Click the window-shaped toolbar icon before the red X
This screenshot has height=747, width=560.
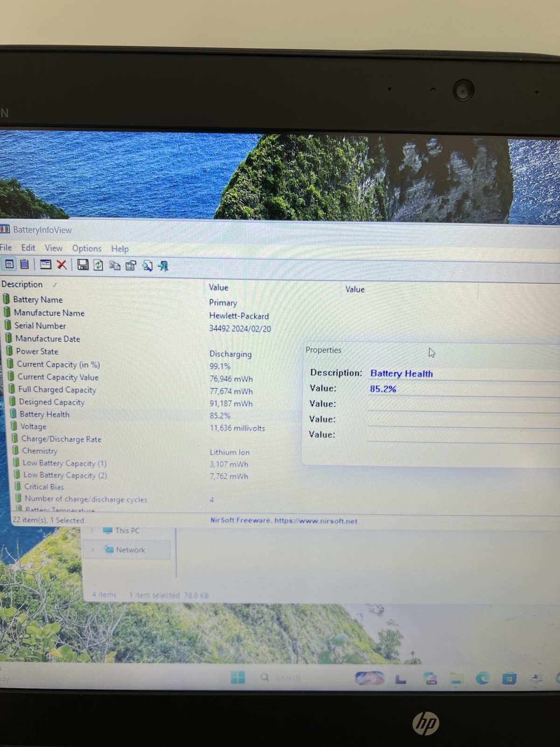46,265
